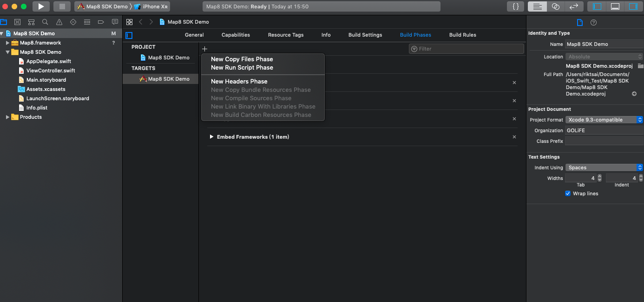Screen dimensions: 644x302
Task: Switch to the Build Rules tab
Action: pyautogui.click(x=463, y=35)
